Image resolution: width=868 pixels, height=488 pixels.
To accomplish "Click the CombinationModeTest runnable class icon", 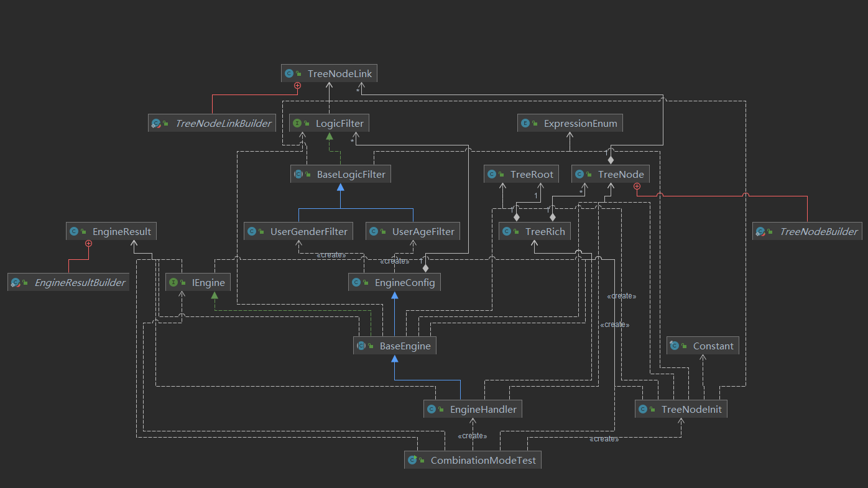I will point(412,460).
